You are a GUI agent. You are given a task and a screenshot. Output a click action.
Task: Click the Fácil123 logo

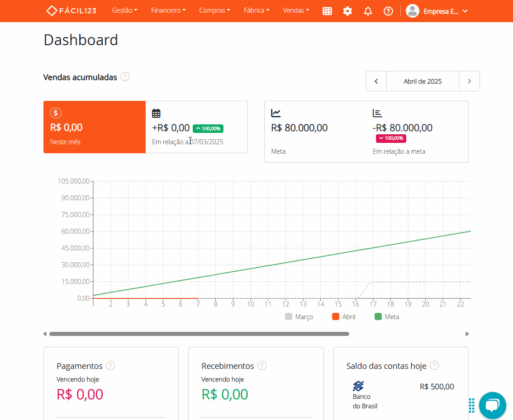pyautogui.click(x=71, y=11)
